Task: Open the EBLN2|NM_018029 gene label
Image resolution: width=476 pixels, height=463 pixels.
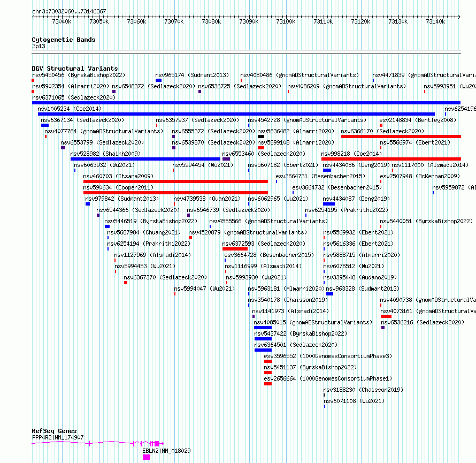Action: pyautogui.click(x=166, y=451)
